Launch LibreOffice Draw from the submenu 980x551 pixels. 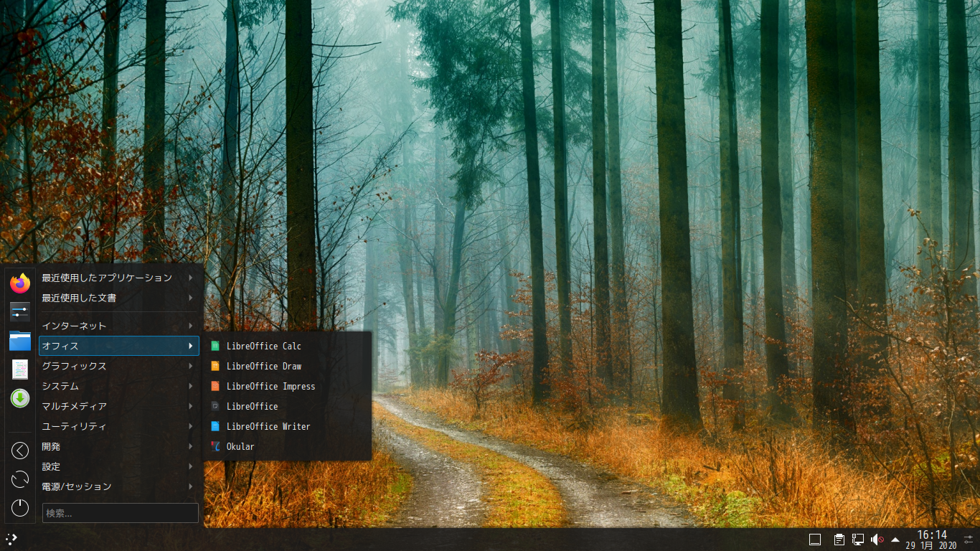tap(288, 366)
